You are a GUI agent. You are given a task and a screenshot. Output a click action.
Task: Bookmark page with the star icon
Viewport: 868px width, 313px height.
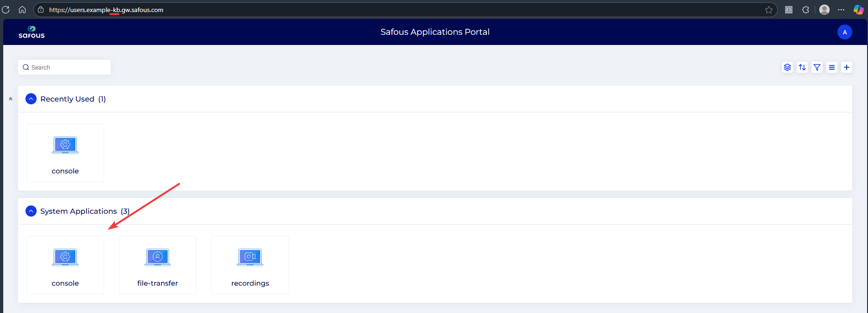tap(769, 10)
